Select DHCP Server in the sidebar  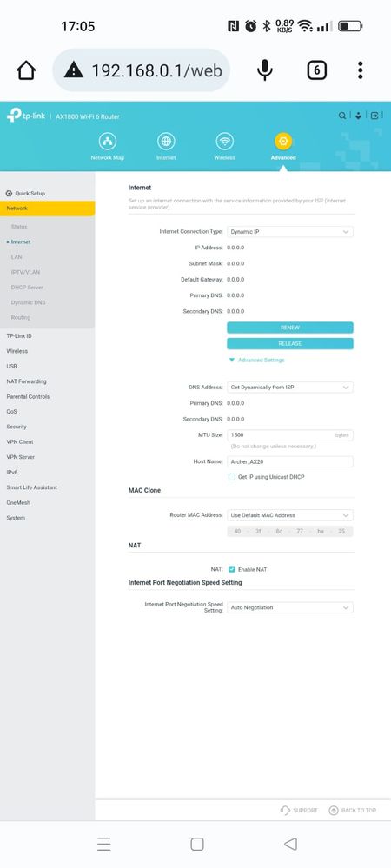[x=27, y=288]
